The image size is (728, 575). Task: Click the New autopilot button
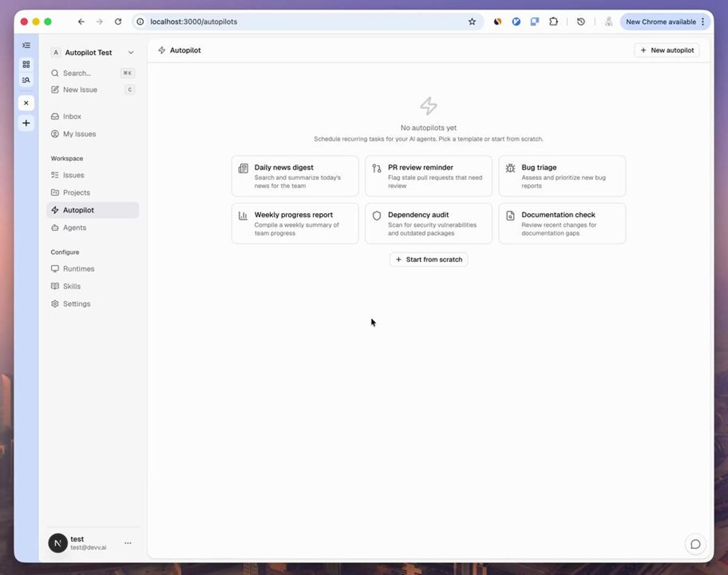click(x=667, y=50)
